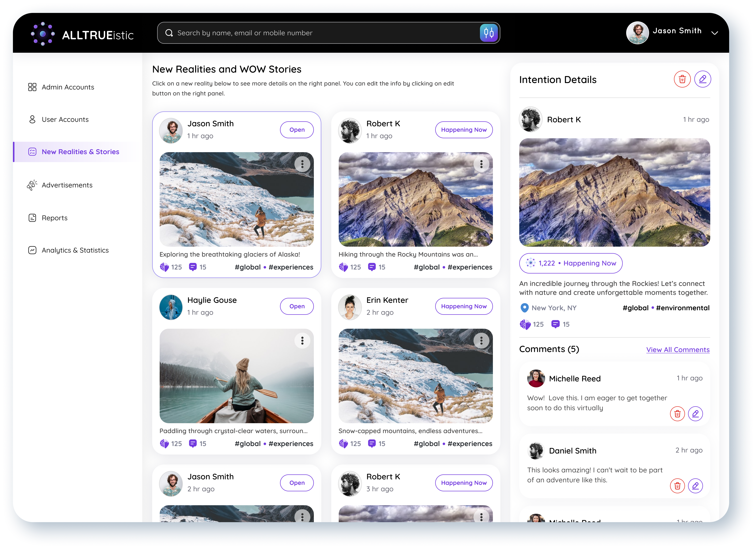
Task: Open three-dot menu on Alaska glaciers image
Action: point(302,164)
